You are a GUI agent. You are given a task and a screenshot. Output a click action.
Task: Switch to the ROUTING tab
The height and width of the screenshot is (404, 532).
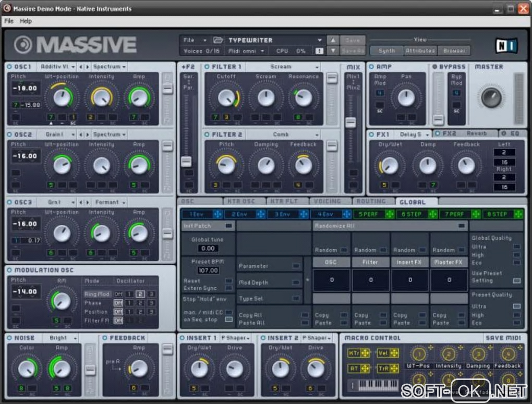(x=373, y=202)
